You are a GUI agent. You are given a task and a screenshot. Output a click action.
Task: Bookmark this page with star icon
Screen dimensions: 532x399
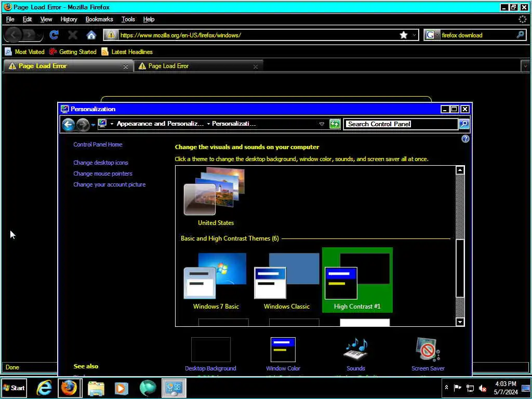[403, 35]
